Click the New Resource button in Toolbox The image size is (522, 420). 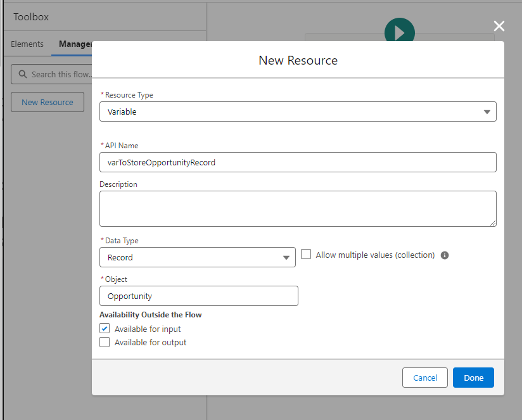48,102
